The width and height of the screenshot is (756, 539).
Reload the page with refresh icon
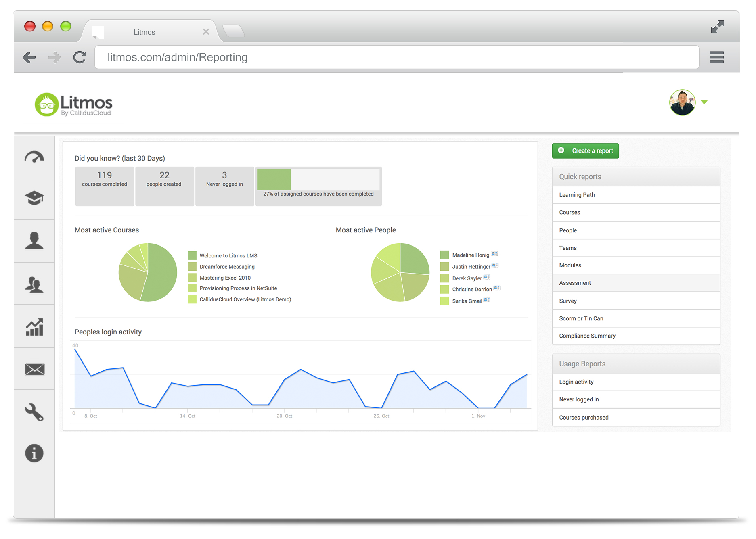(80, 57)
